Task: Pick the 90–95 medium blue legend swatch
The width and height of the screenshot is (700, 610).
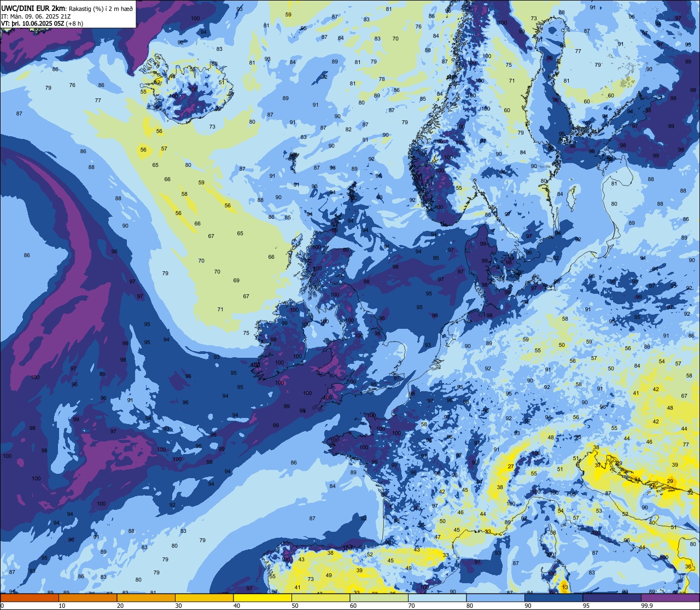Action: pyautogui.click(x=553, y=597)
